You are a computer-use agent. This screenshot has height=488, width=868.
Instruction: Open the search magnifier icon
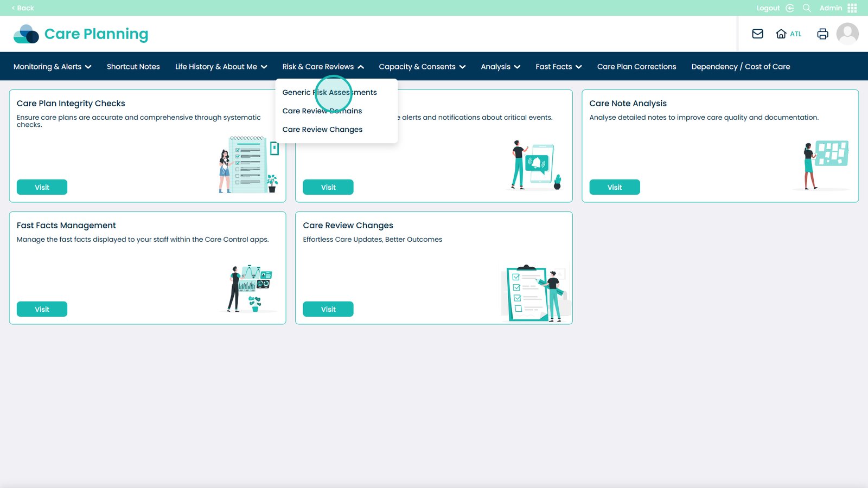(x=807, y=8)
